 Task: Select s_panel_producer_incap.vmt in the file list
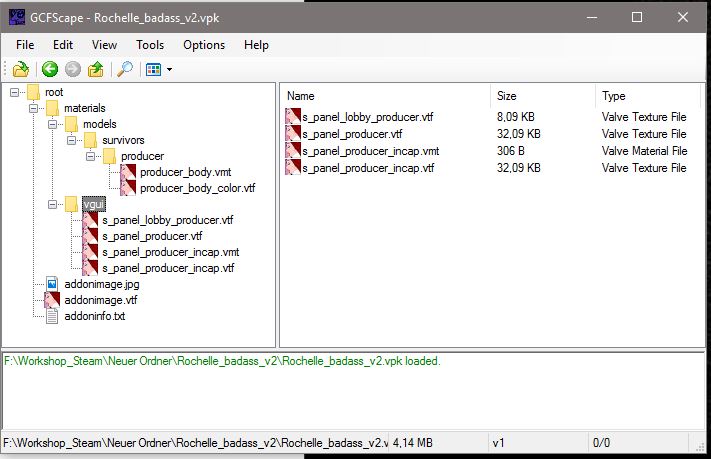click(370, 151)
